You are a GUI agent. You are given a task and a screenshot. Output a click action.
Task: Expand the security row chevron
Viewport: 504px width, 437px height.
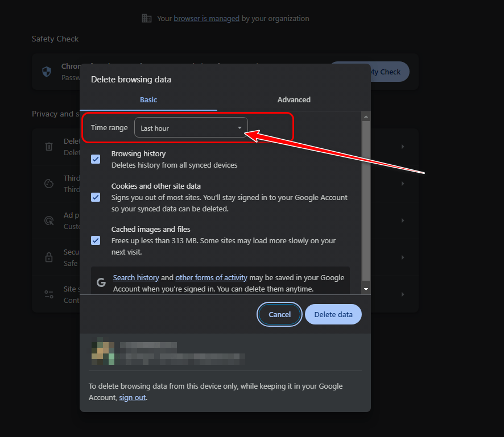[x=403, y=257]
